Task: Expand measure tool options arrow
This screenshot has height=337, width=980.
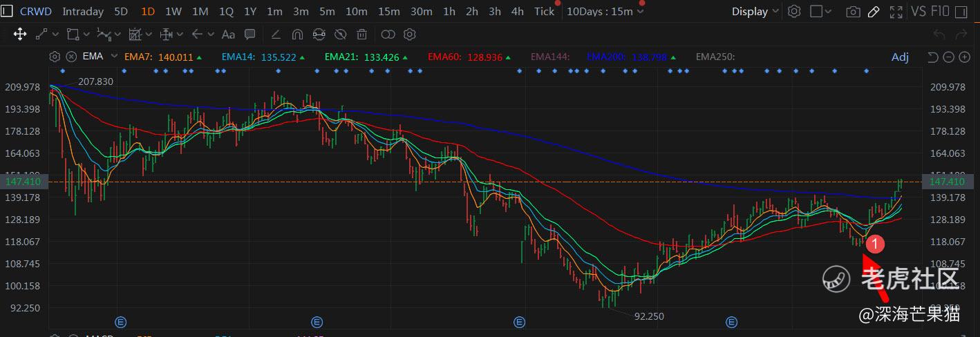Action: coord(179,34)
